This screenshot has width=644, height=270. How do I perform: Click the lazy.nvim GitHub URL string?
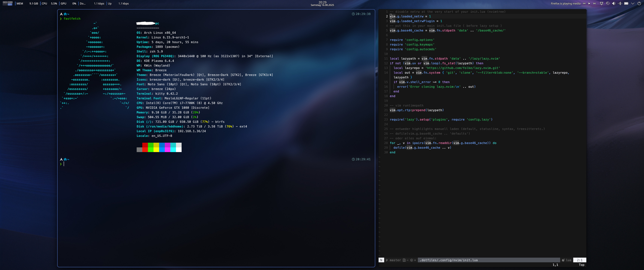coord(462,68)
